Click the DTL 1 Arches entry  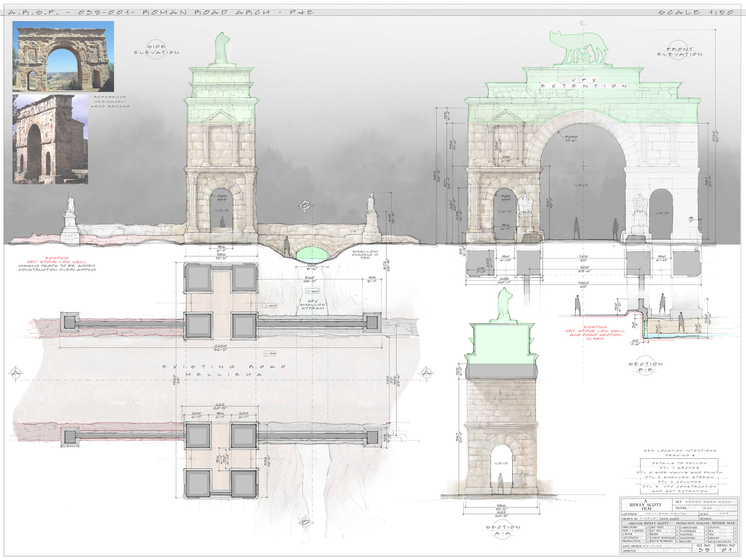pyautogui.click(x=679, y=468)
